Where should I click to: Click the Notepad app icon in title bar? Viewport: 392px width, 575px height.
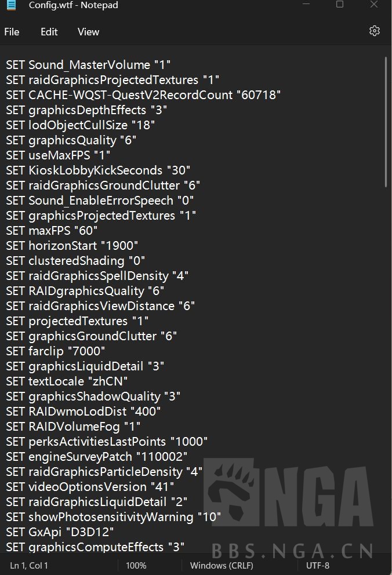(12, 6)
